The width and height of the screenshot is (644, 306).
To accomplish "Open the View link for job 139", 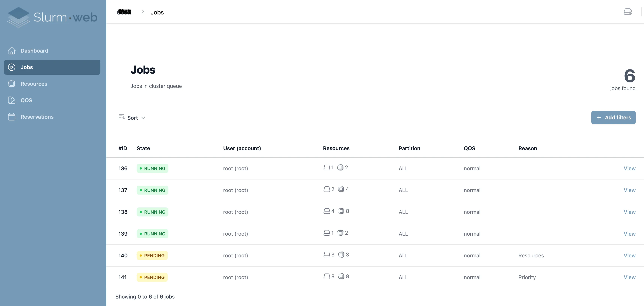I will tap(629, 234).
